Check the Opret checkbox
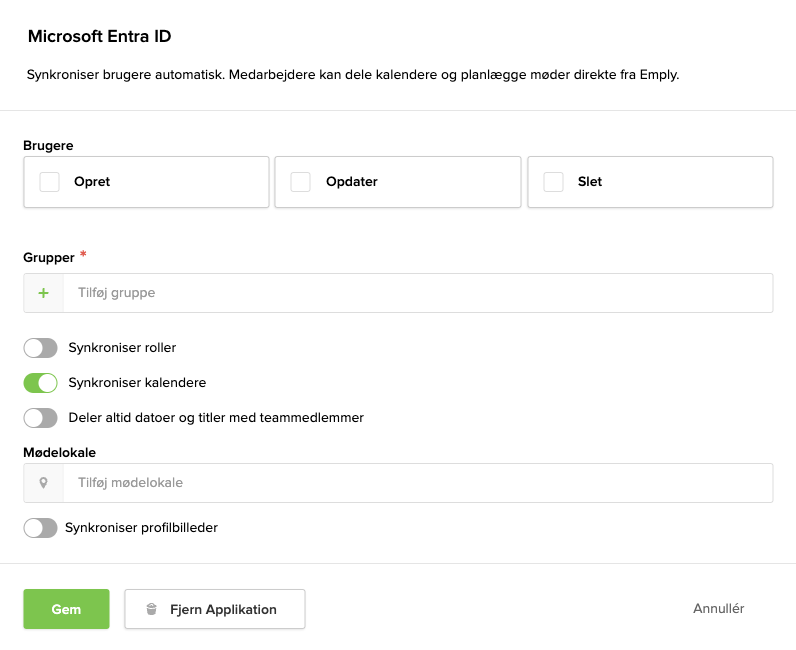796x650 pixels. (x=50, y=182)
